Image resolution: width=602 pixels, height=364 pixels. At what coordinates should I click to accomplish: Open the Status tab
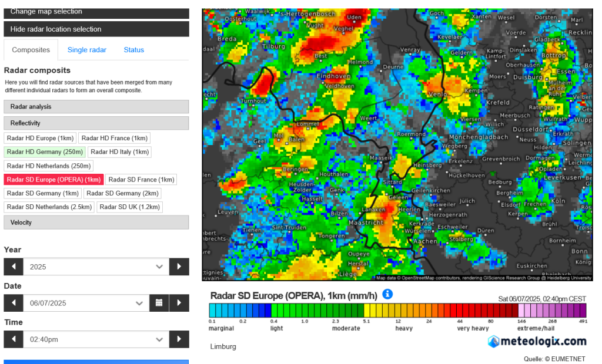[133, 50]
